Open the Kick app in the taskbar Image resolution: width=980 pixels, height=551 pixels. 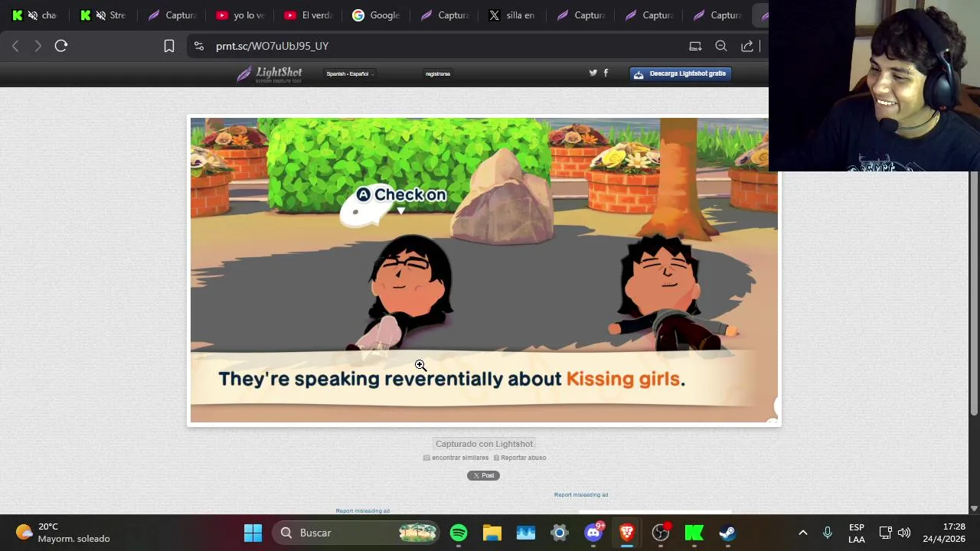[694, 533]
